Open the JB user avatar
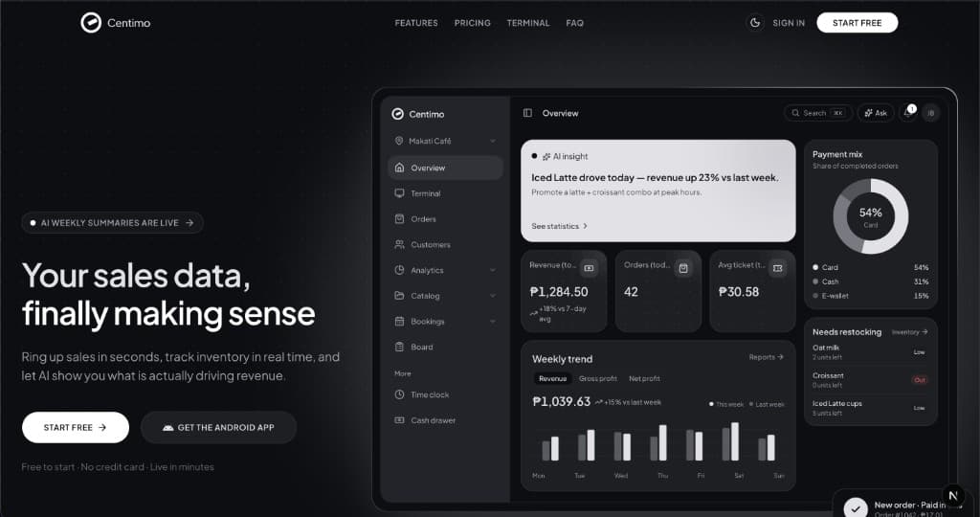The image size is (980, 517). (x=930, y=113)
